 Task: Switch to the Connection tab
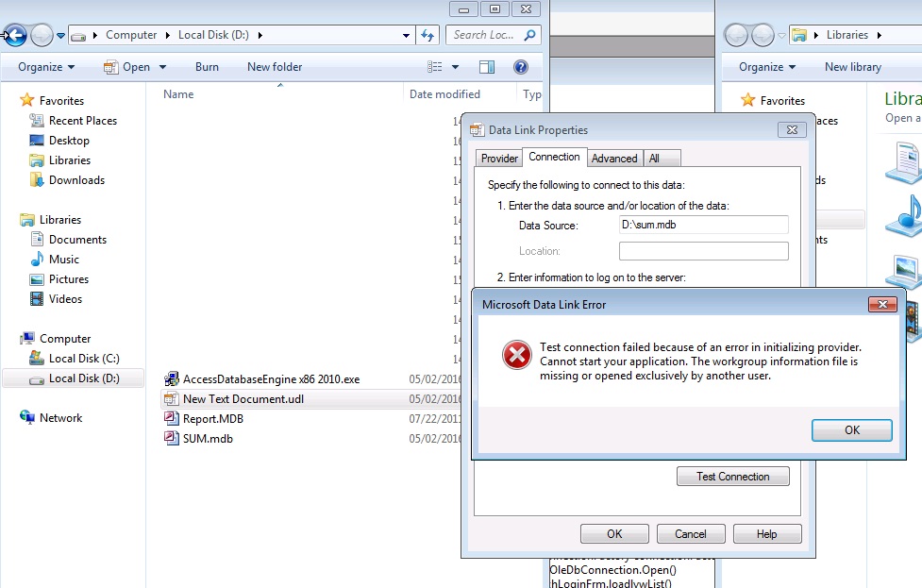(554, 157)
